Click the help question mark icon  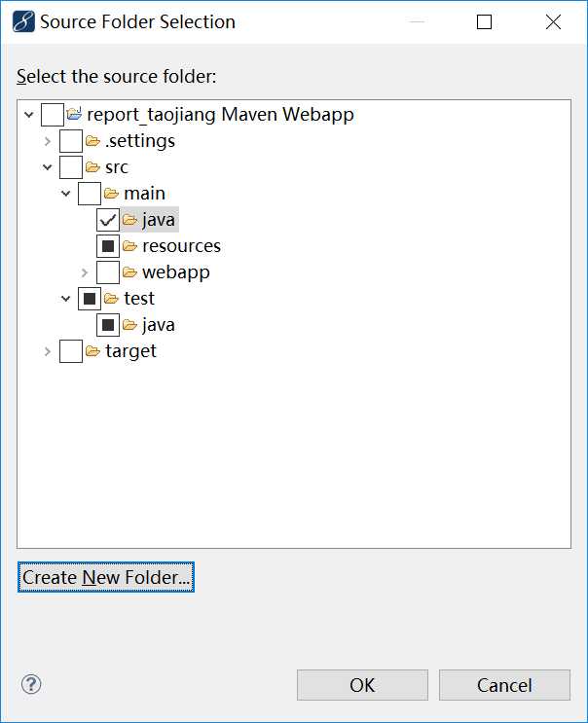(30, 684)
